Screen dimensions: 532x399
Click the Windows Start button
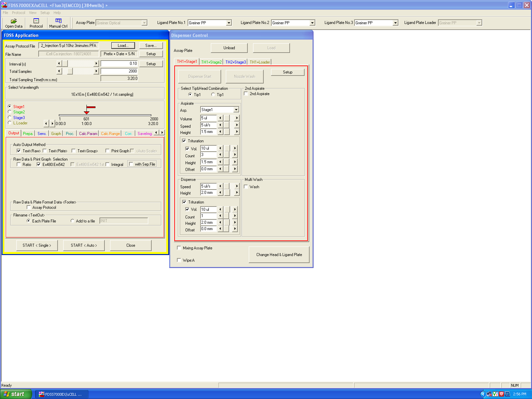16,394
